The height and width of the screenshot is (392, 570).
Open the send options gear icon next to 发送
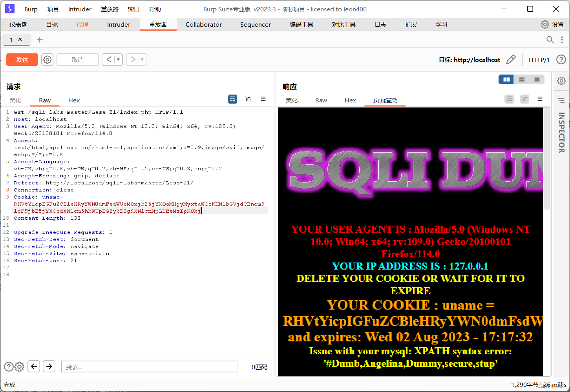click(x=47, y=60)
